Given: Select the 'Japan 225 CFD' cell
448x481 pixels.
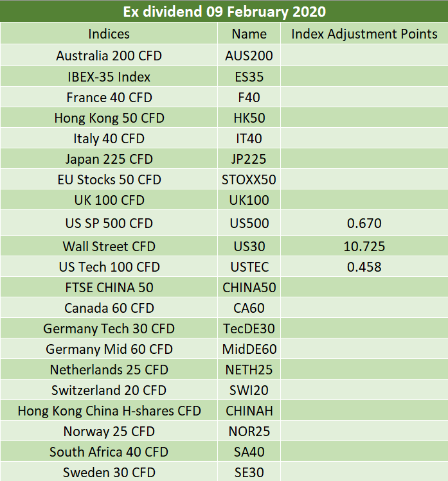Looking at the screenshot, I should click(x=109, y=159).
